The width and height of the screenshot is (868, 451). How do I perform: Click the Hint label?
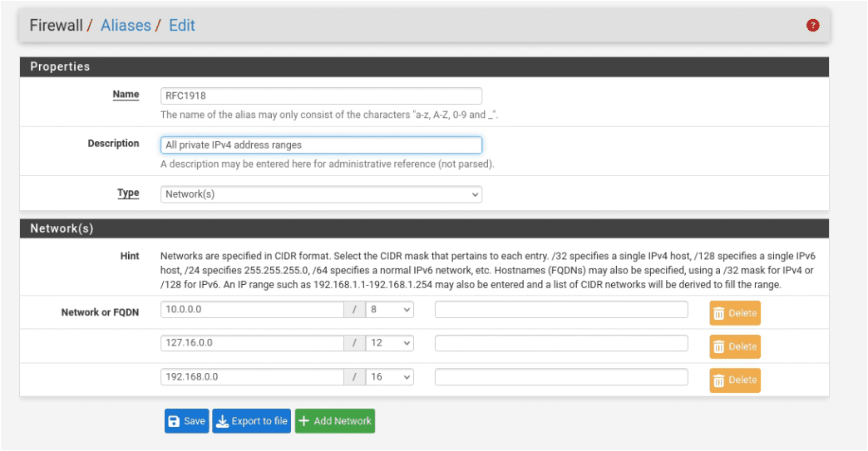(130, 256)
